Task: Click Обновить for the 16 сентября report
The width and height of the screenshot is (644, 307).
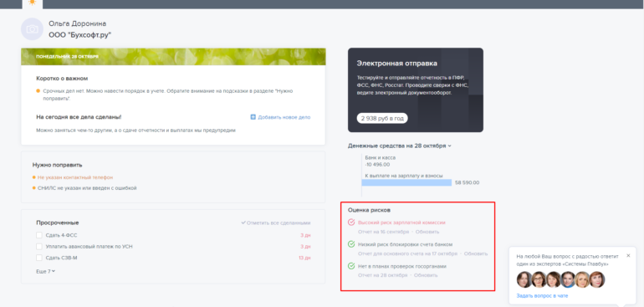Action: tap(427, 232)
